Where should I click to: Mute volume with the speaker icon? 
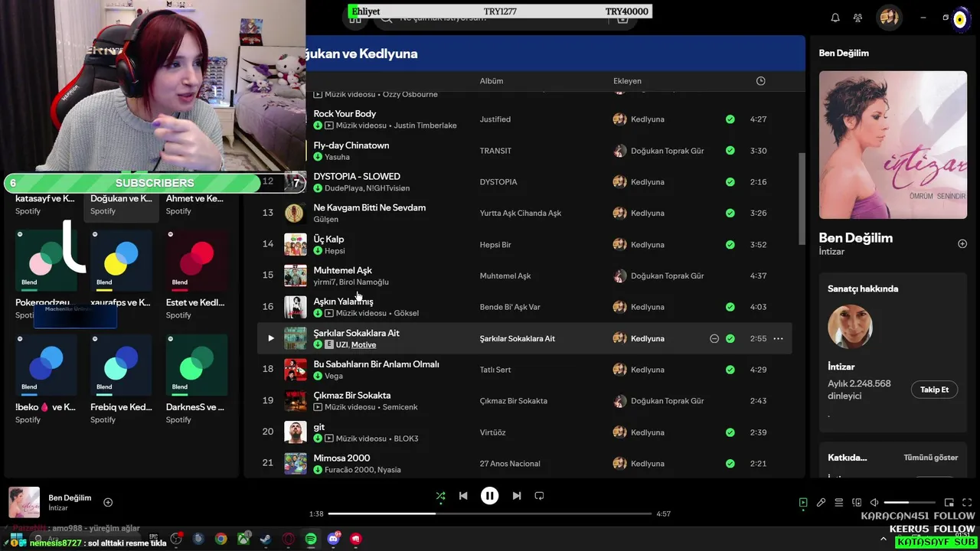click(874, 503)
